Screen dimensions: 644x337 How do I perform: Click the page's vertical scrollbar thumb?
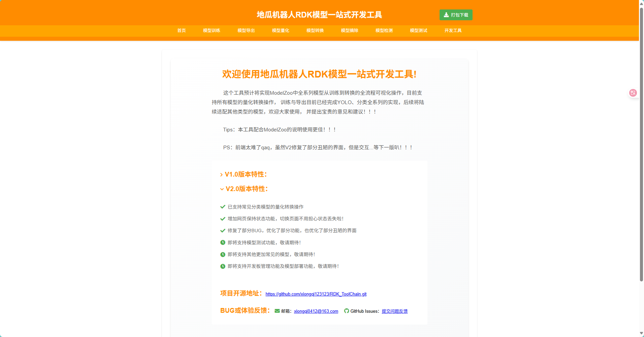click(641, 142)
